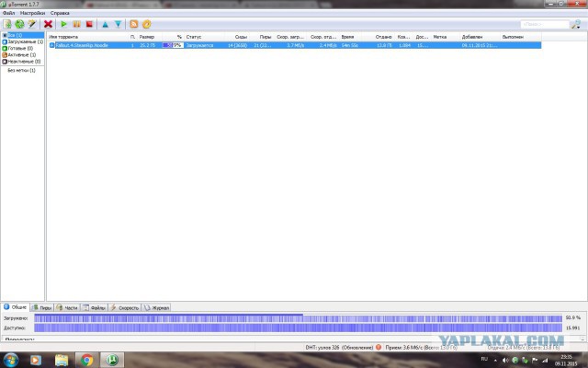Open the media player taskbar icon
The height and width of the screenshot is (368, 588).
tap(35, 360)
